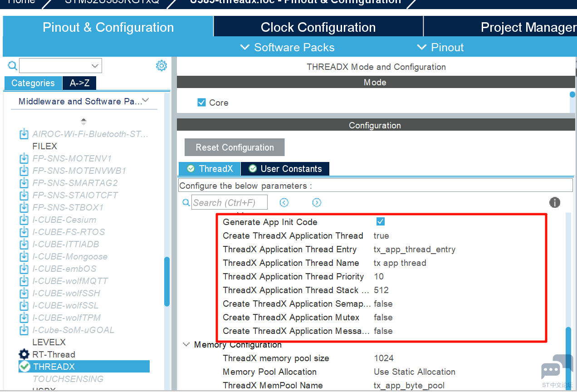
Task: Click download icon beside FP-SNS-MOTENVWB1
Action: pyautogui.click(x=24, y=171)
